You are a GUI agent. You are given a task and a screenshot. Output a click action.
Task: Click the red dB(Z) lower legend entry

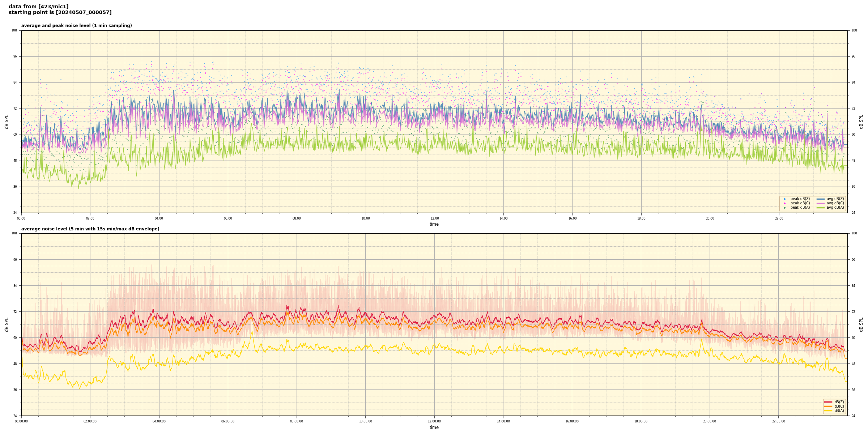pos(828,402)
